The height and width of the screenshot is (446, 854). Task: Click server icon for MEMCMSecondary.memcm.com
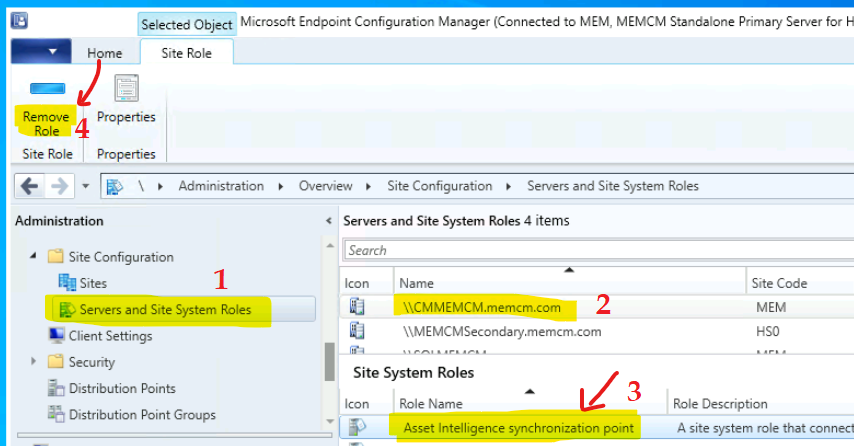pyautogui.click(x=357, y=331)
